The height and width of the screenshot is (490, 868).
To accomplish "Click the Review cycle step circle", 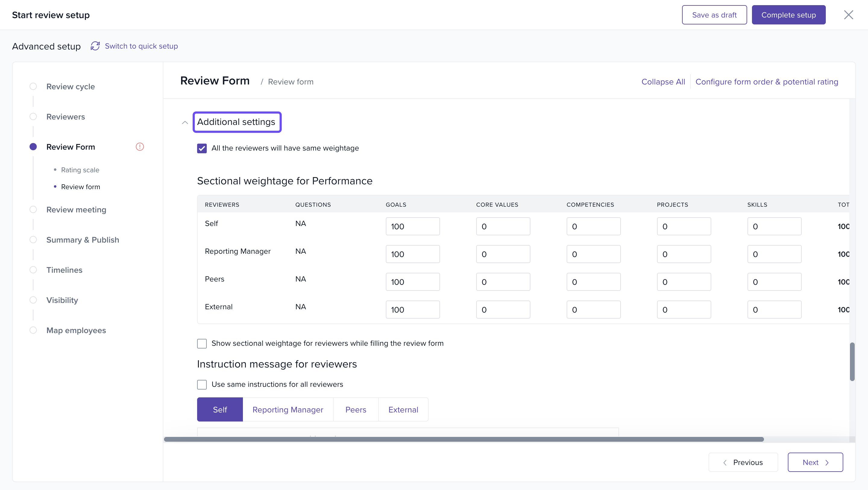I will tap(33, 86).
